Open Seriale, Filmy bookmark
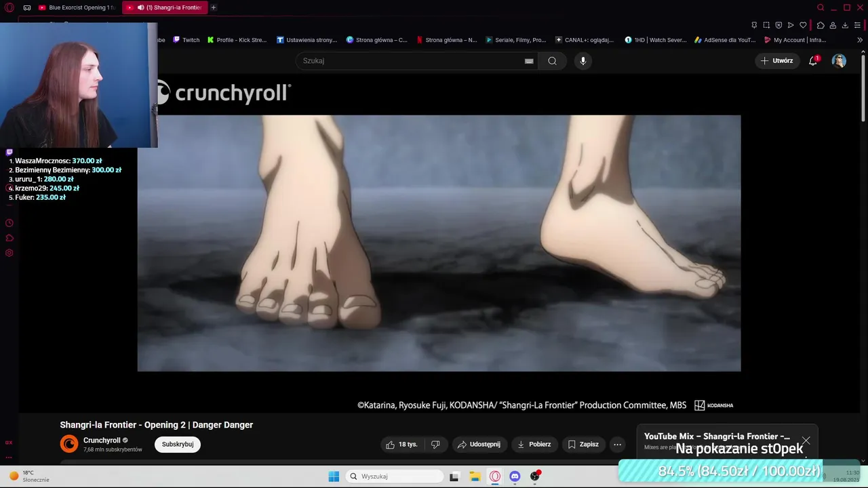 pyautogui.click(x=516, y=40)
